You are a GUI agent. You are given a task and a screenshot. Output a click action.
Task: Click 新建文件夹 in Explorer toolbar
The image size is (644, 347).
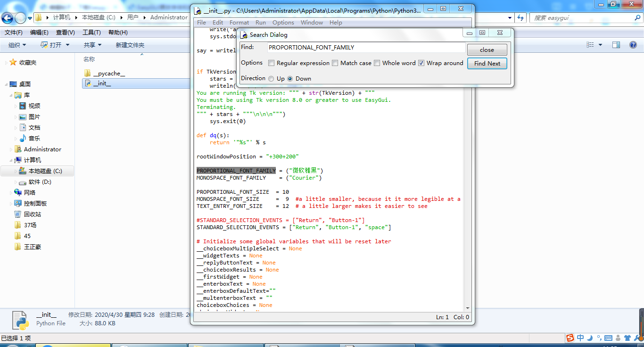pyautogui.click(x=130, y=45)
